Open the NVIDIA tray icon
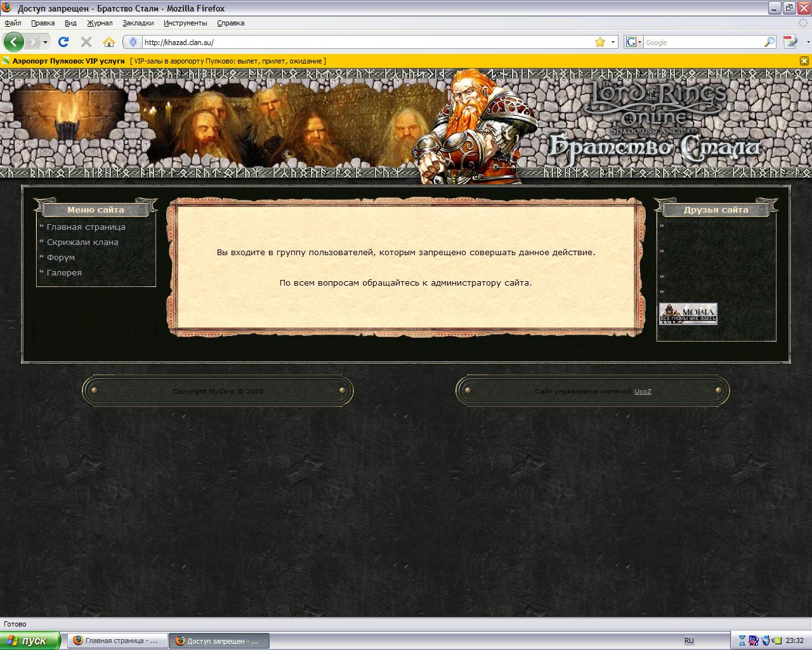The image size is (812, 650). [x=776, y=640]
